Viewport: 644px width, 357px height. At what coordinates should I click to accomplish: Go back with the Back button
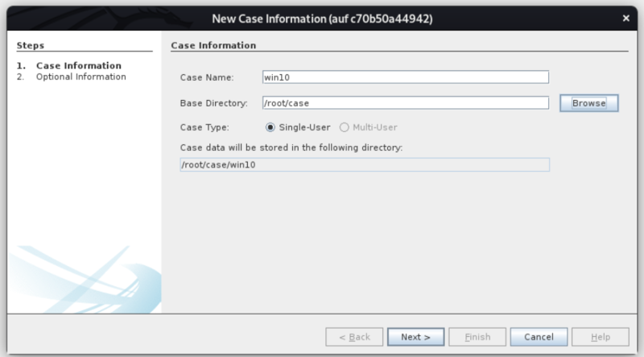click(353, 336)
